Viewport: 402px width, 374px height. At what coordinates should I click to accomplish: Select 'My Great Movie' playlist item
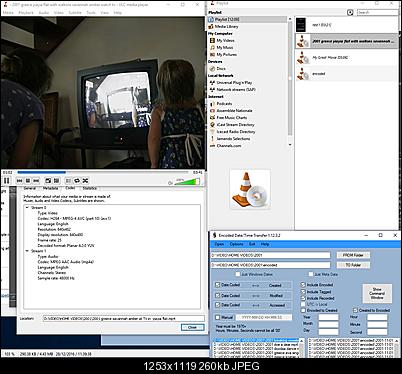346,57
